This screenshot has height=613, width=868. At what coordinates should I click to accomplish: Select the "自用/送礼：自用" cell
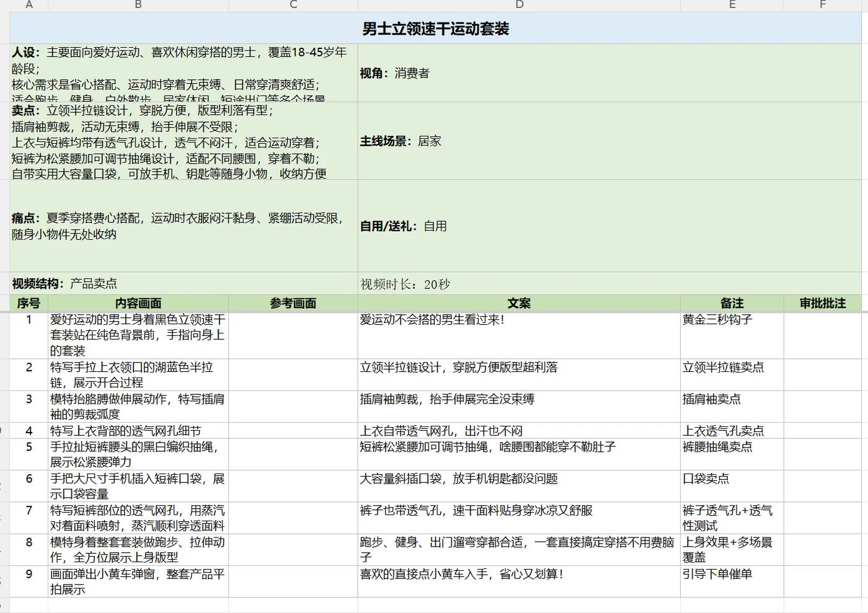click(609, 226)
